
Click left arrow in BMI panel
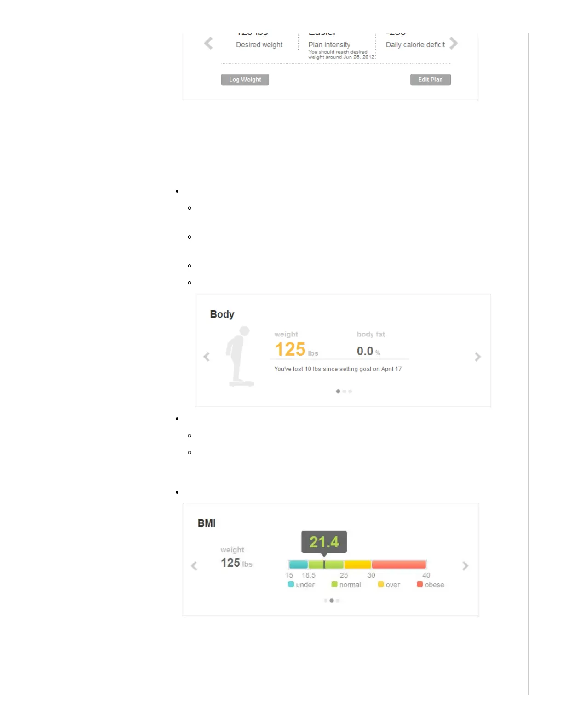tap(194, 566)
